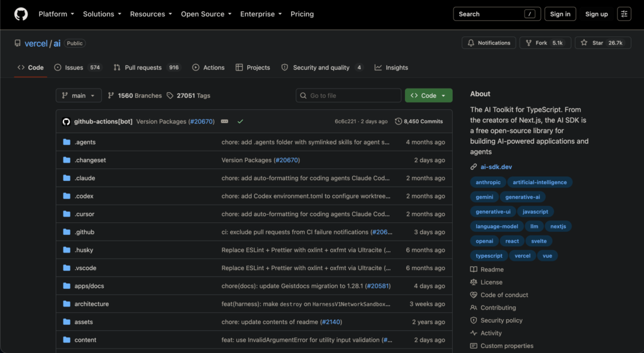Switch to the Pull requests tab
This screenshot has height=353, width=644.
coord(147,68)
